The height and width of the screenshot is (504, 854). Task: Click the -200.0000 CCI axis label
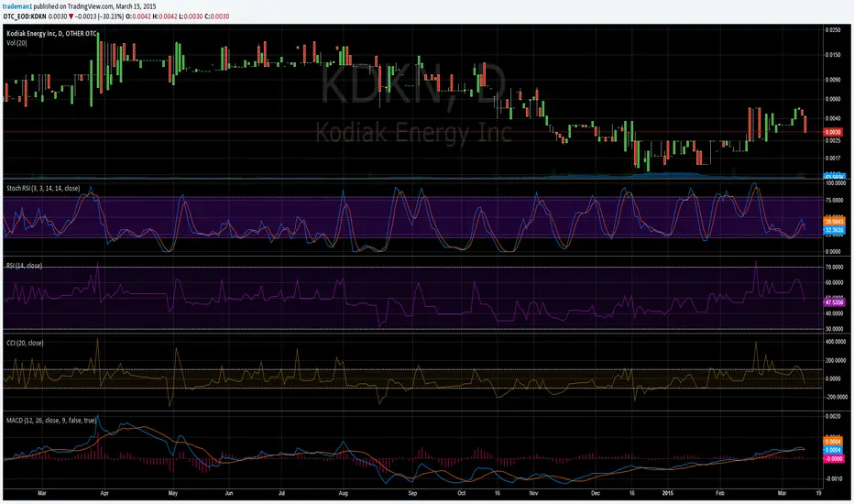[836, 397]
